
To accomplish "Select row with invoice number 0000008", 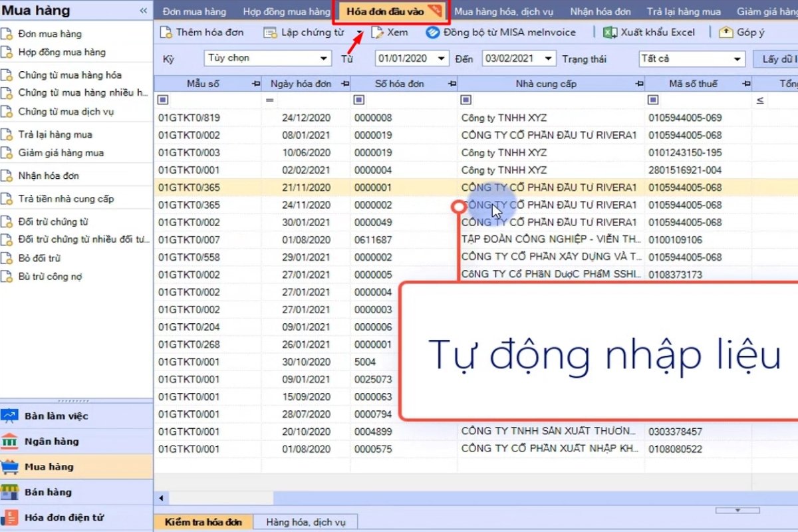I will (x=476, y=118).
